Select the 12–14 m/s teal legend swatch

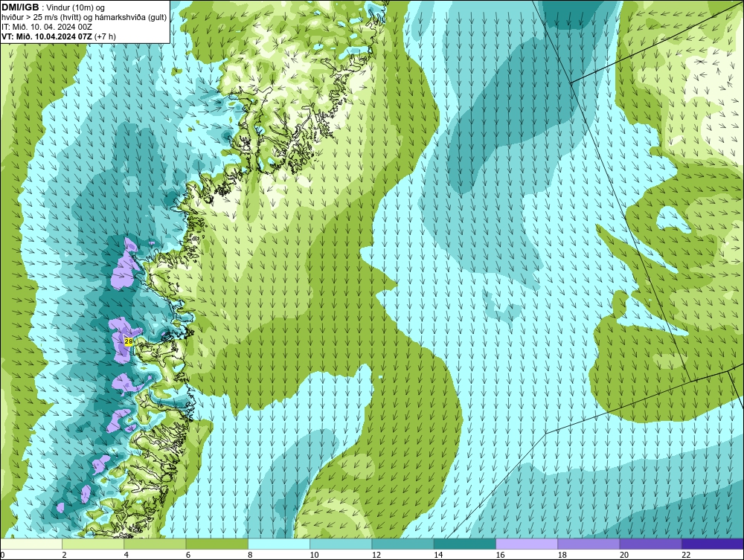(x=403, y=544)
